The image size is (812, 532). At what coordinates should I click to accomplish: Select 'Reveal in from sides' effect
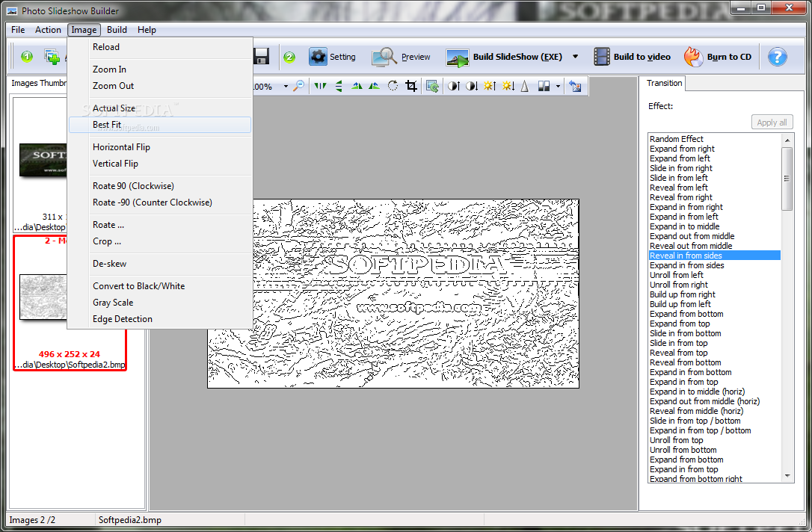coord(715,256)
